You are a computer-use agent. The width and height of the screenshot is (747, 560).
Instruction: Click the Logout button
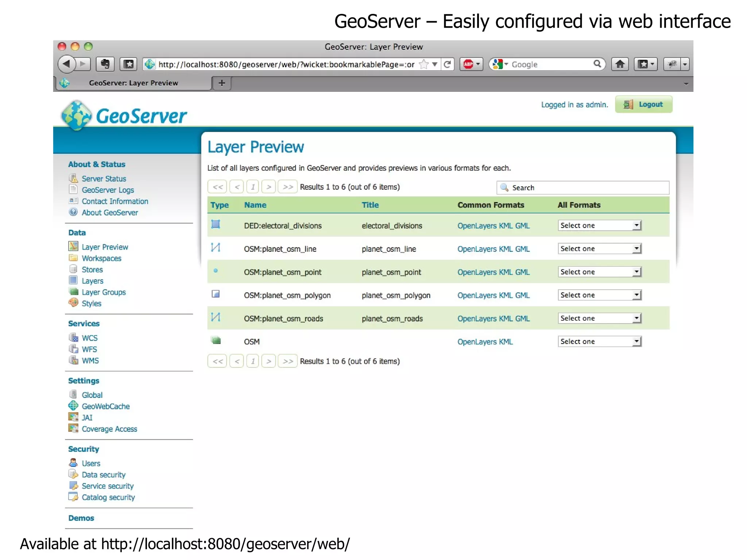click(644, 105)
